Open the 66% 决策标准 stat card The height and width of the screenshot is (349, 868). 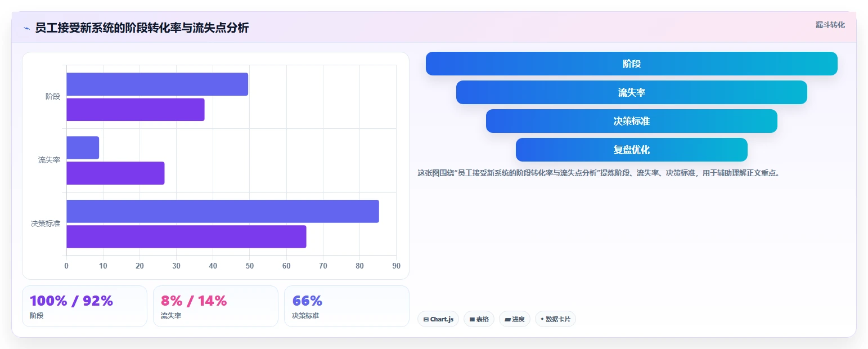347,306
